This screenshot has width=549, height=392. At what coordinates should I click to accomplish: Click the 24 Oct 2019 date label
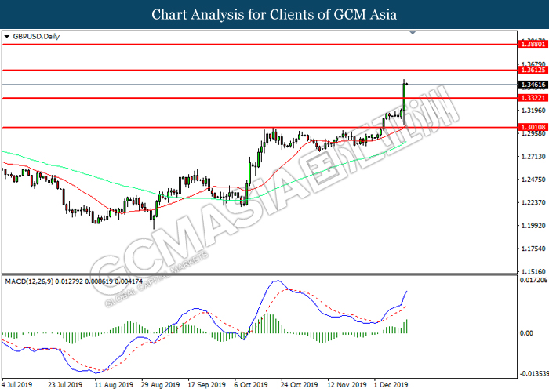299,385
